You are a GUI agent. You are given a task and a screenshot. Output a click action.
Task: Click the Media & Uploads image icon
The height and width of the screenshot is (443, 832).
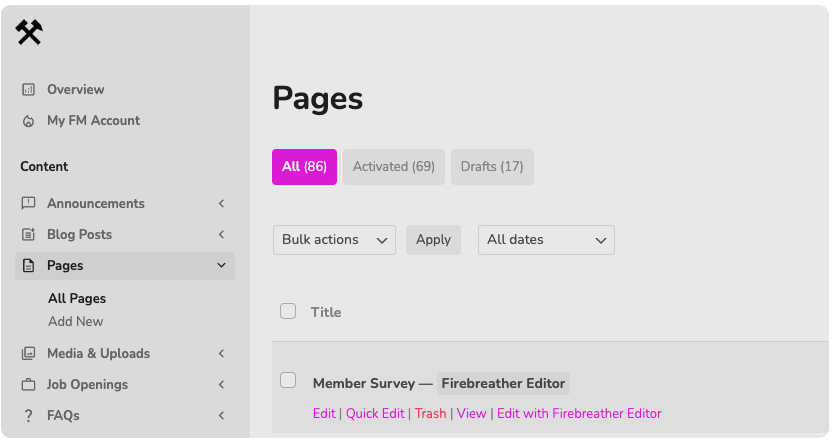point(28,353)
